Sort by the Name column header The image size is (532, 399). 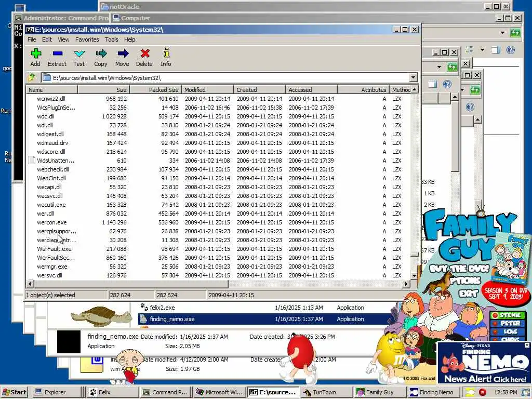coord(52,89)
